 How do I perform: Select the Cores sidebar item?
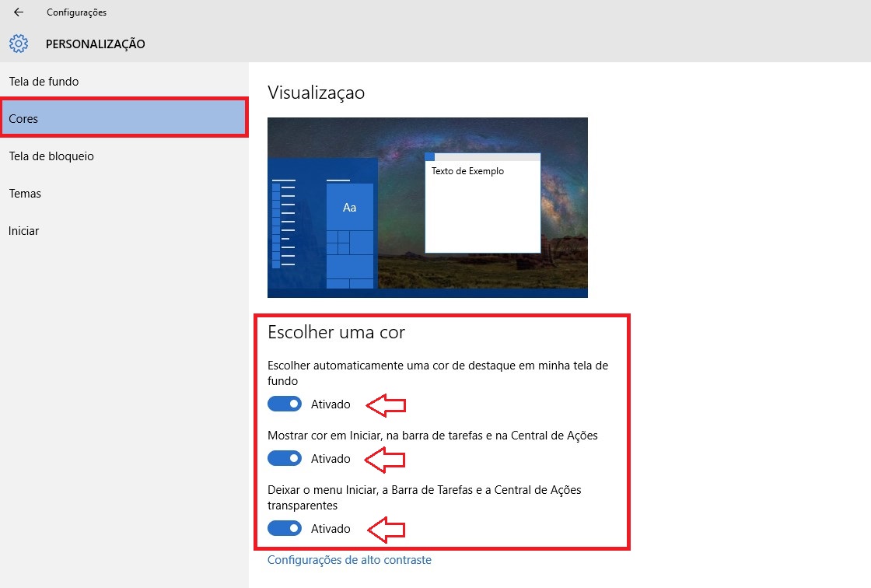point(124,117)
